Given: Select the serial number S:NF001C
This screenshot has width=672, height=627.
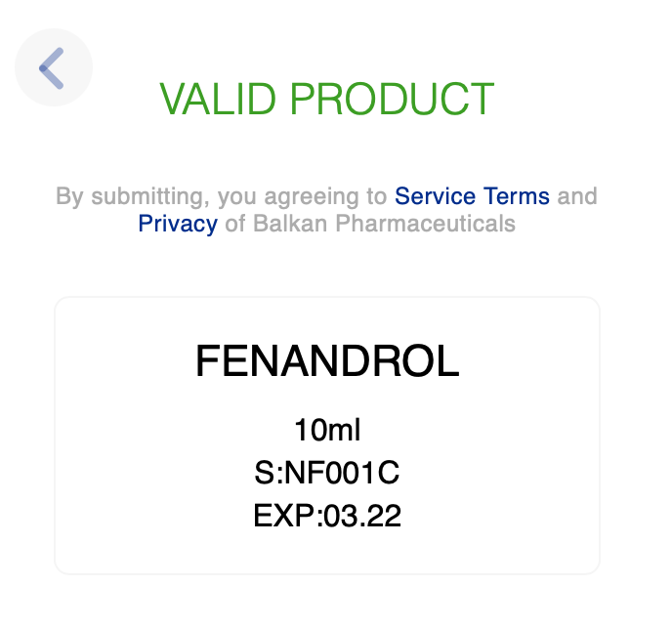Looking at the screenshot, I should [x=326, y=473].
